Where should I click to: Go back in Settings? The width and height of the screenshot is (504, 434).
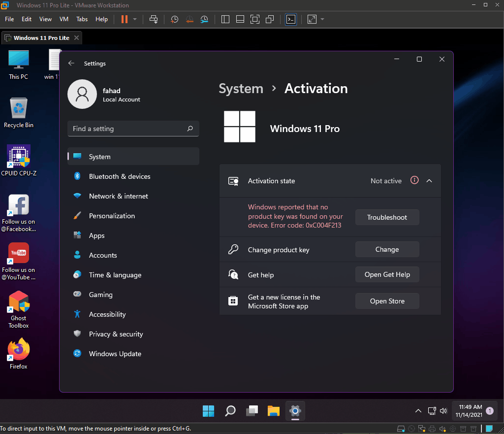[71, 63]
